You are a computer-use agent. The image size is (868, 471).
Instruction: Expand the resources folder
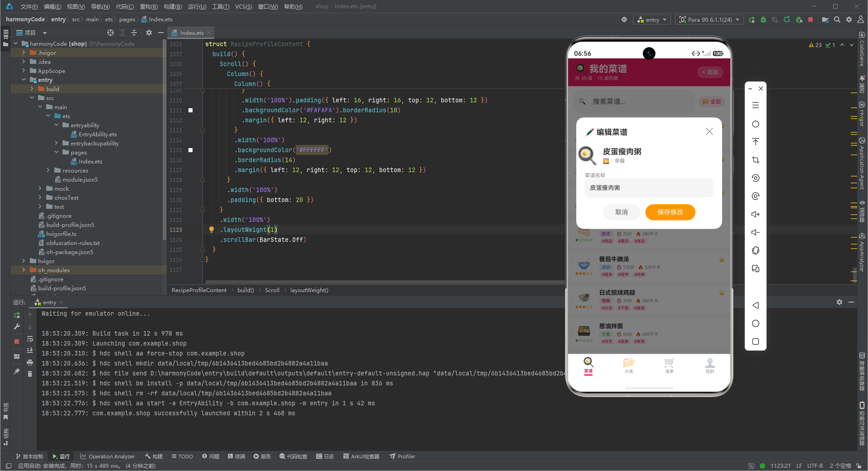click(48, 170)
